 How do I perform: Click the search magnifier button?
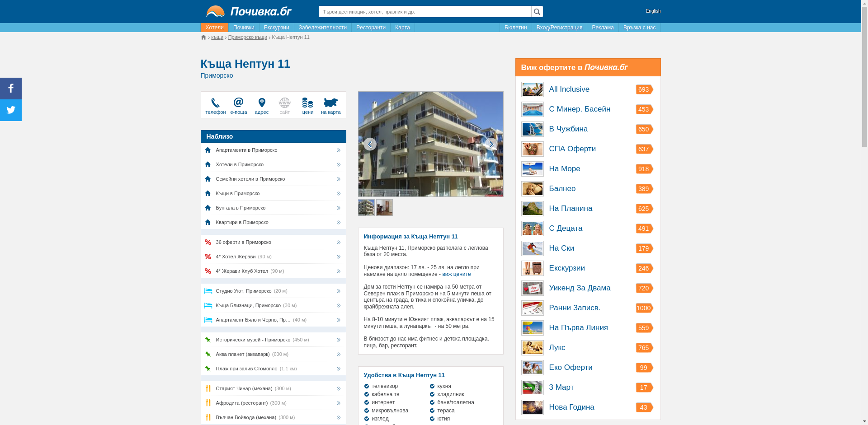pos(537,12)
